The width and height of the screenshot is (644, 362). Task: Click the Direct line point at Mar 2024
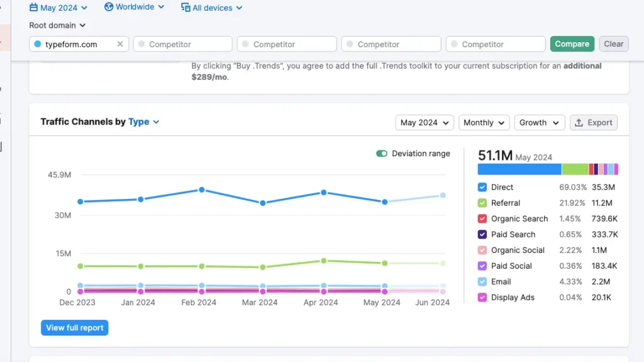[263, 203]
